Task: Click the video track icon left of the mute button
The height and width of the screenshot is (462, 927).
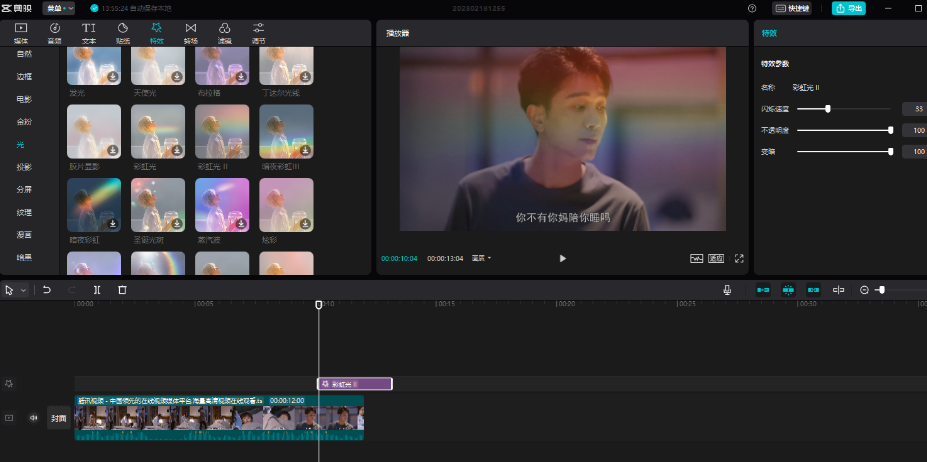Action: click(x=9, y=418)
